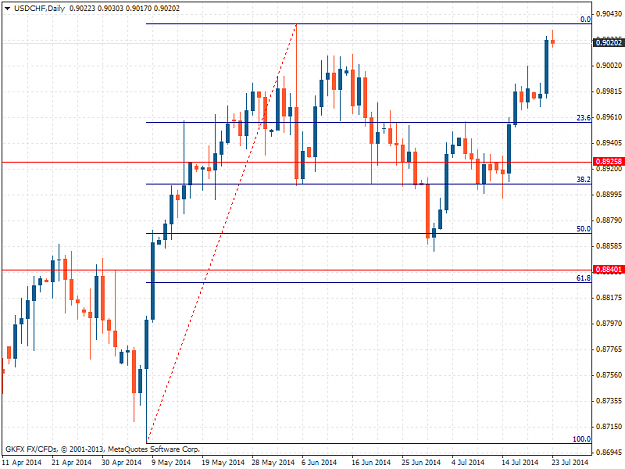Click the 11 Apr 2014 date label
625x469 pixels.
click(22, 462)
